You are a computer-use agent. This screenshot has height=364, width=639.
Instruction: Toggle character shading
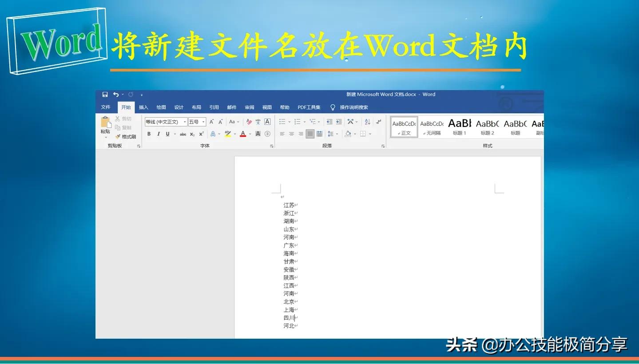pos(258,134)
